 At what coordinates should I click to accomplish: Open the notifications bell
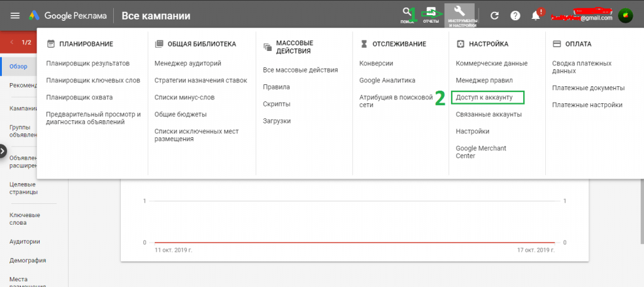pos(536,16)
